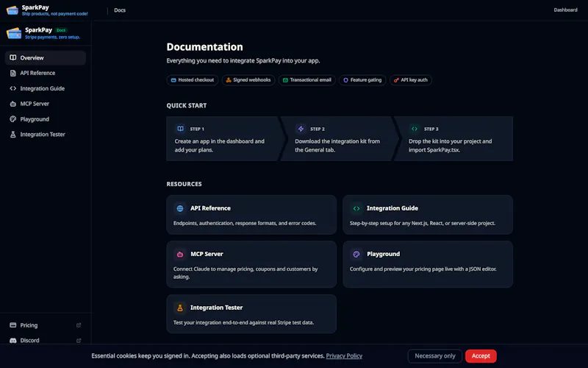Click the tagline 'Stripe payments, zero setup.'
The width and height of the screenshot is (588, 368).
click(x=52, y=38)
